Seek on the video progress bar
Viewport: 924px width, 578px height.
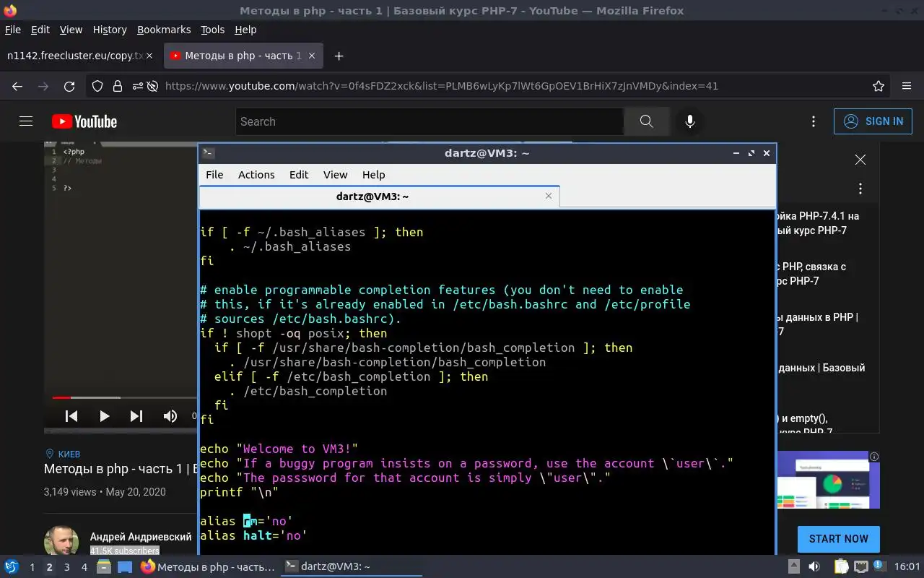124,397
